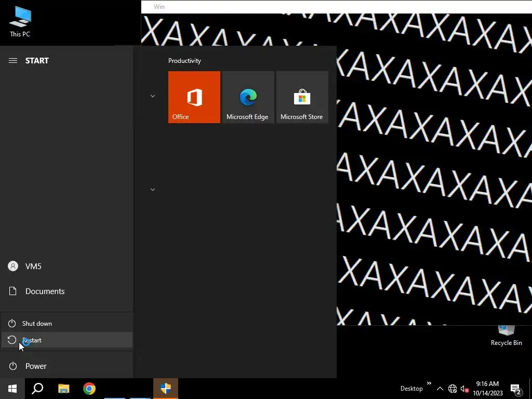532x399 pixels.
Task: Open the Windows Security shield taskbar app
Action: [166, 389]
